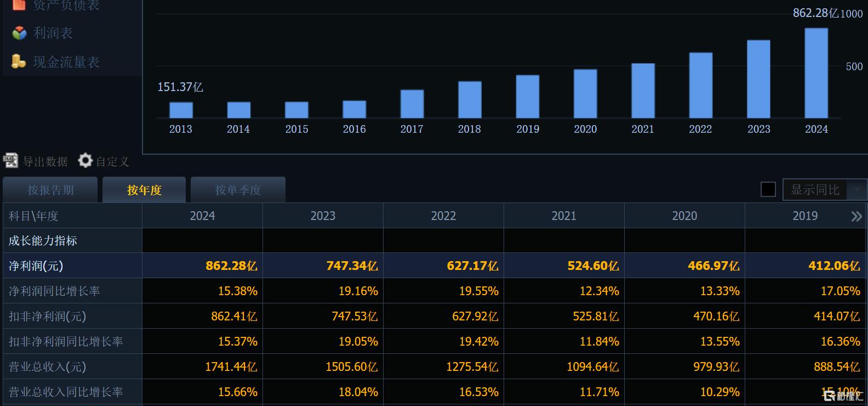Click the 导出数据 text button
The width and height of the screenshot is (868, 406).
tap(45, 161)
